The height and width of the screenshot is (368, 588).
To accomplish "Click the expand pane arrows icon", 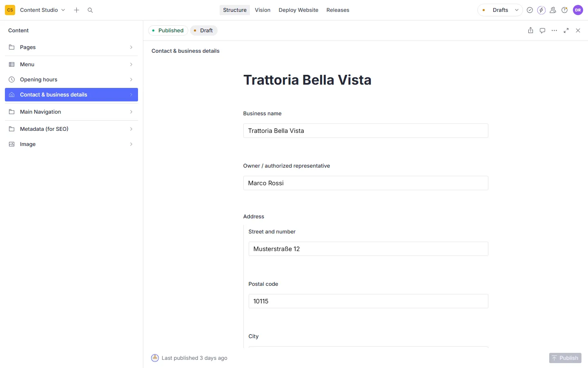I will pyautogui.click(x=566, y=30).
